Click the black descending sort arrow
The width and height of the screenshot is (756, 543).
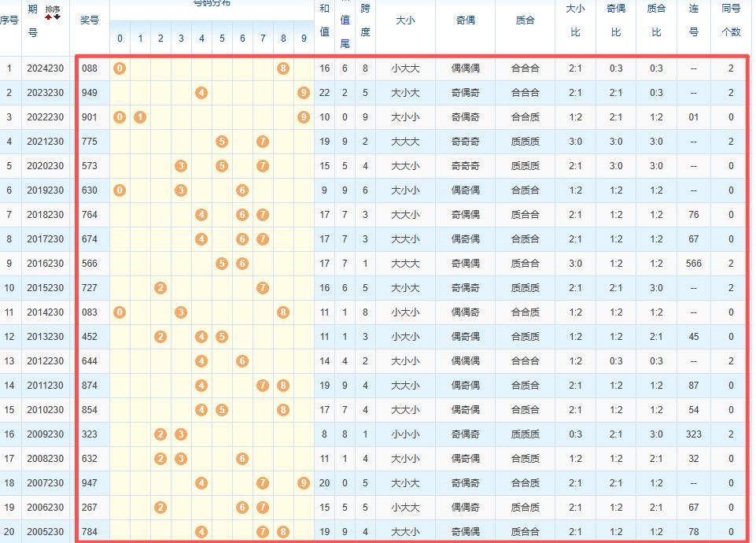(x=57, y=17)
